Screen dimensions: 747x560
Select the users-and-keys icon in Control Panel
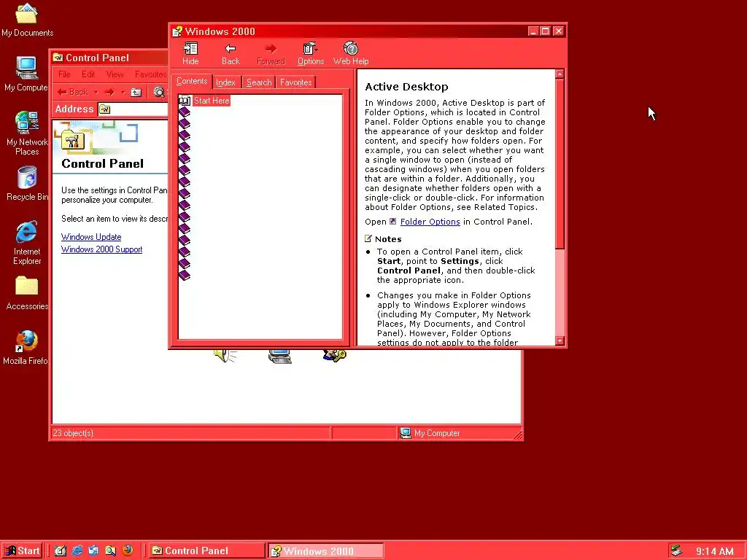[x=334, y=355]
